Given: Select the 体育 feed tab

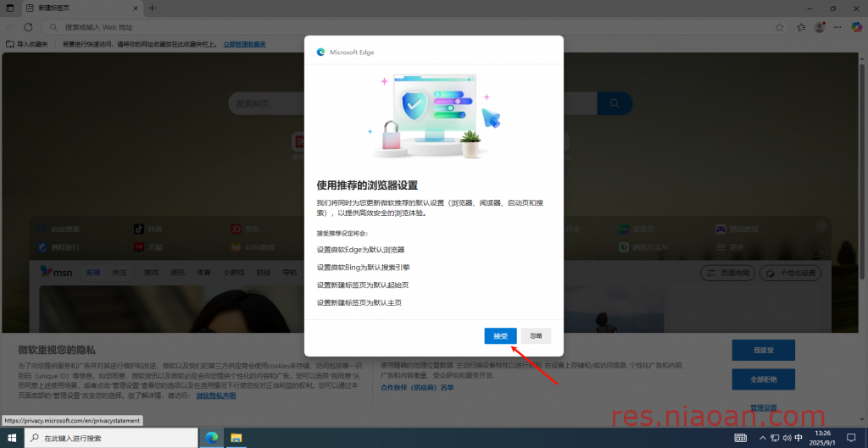Looking at the screenshot, I should (x=203, y=273).
